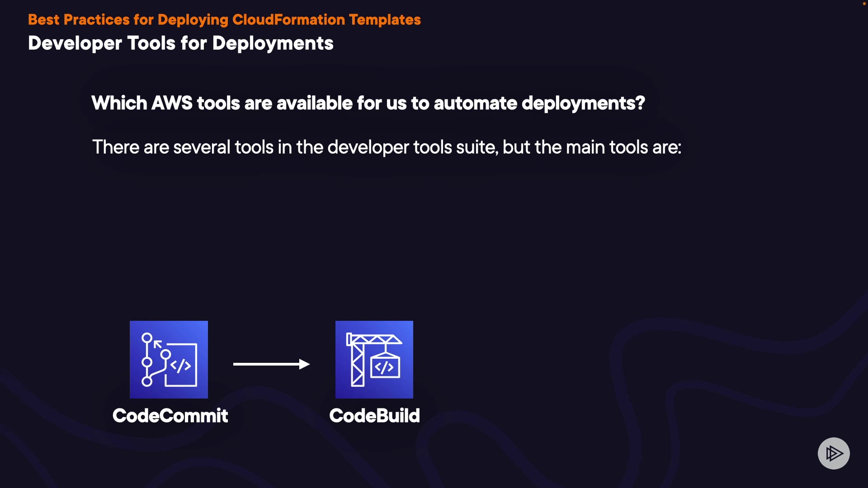This screenshot has height=488, width=868.
Task: Click the word AWS in the question
Action: click(x=172, y=103)
